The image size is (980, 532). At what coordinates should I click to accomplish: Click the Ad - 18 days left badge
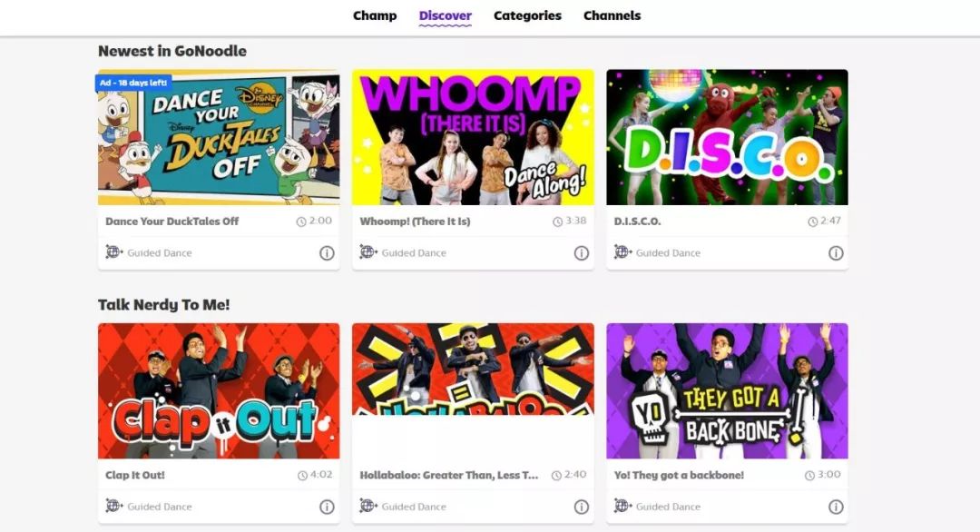click(133, 83)
